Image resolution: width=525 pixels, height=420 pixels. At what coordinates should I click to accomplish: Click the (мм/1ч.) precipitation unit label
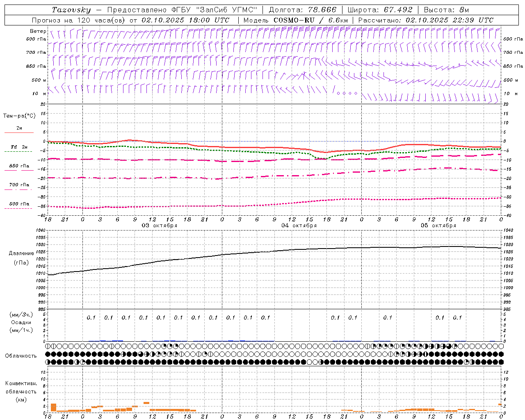(21, 330)
